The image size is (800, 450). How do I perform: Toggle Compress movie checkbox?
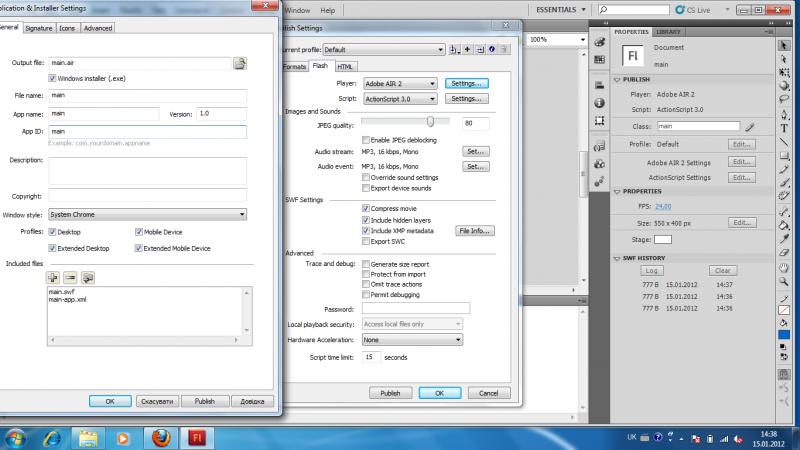coord(366,209)
